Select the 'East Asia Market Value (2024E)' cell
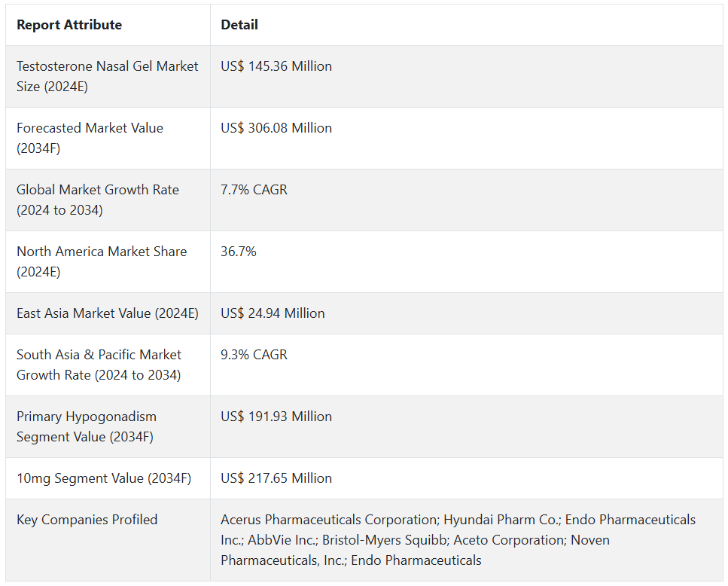 [x=108, y=313]
